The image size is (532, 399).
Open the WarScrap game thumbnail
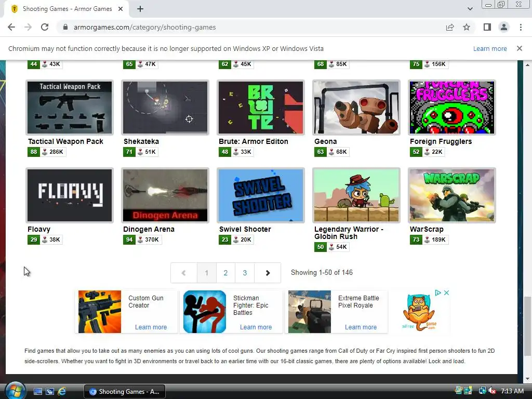tap(452, 195)
